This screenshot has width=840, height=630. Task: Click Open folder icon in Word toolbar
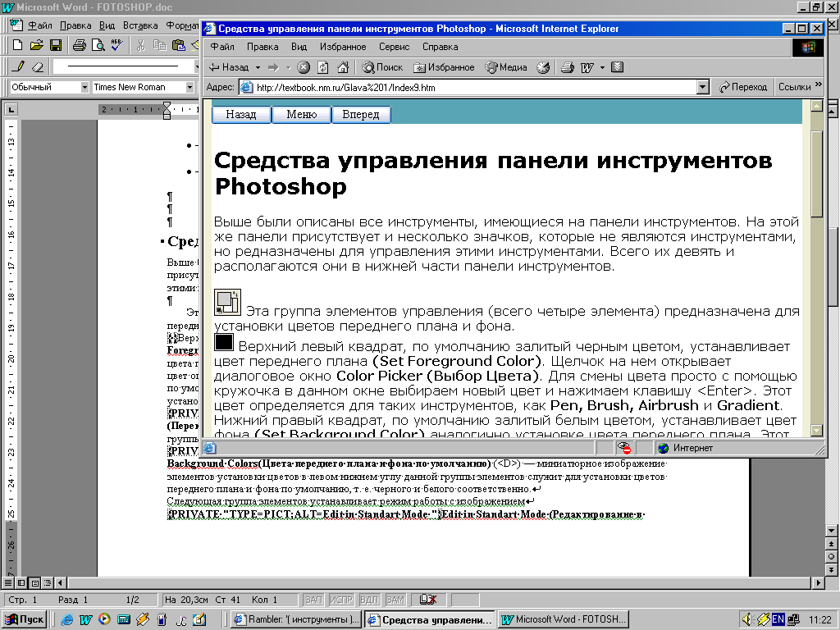coord(36,45)
